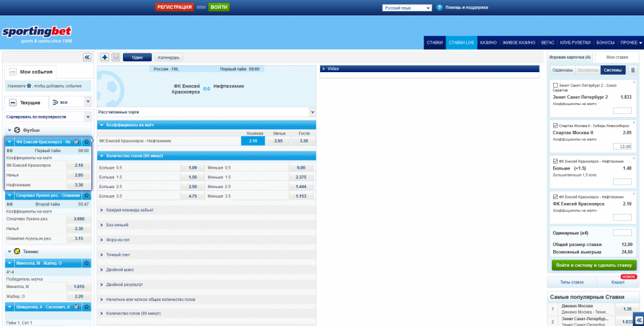Viewport: 644px width, 326px height.
Task: Open the КАЗИНО menu item
Action: pyautogui.click(x=488, y=43)
